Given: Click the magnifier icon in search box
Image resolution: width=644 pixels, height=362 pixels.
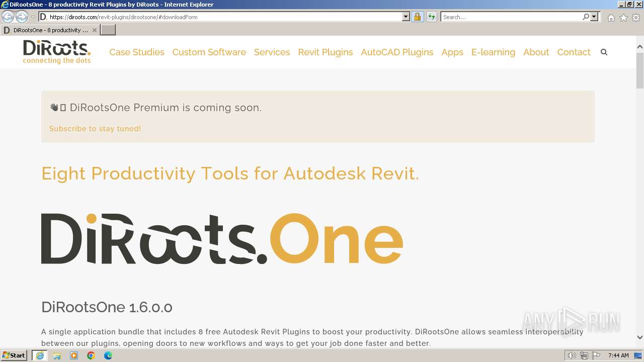Looking at the screenshot, I should 586,17.
